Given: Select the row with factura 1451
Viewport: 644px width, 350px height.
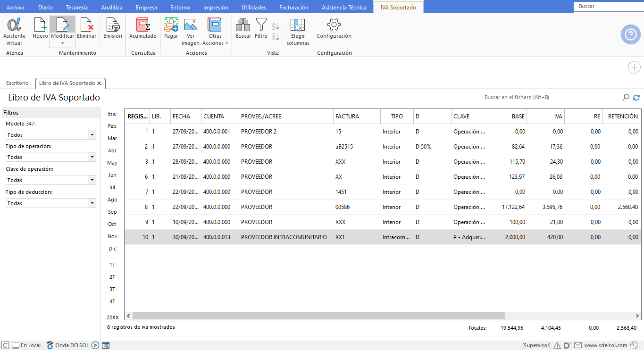Looking at the screenshot, I should tap(382, 192).
